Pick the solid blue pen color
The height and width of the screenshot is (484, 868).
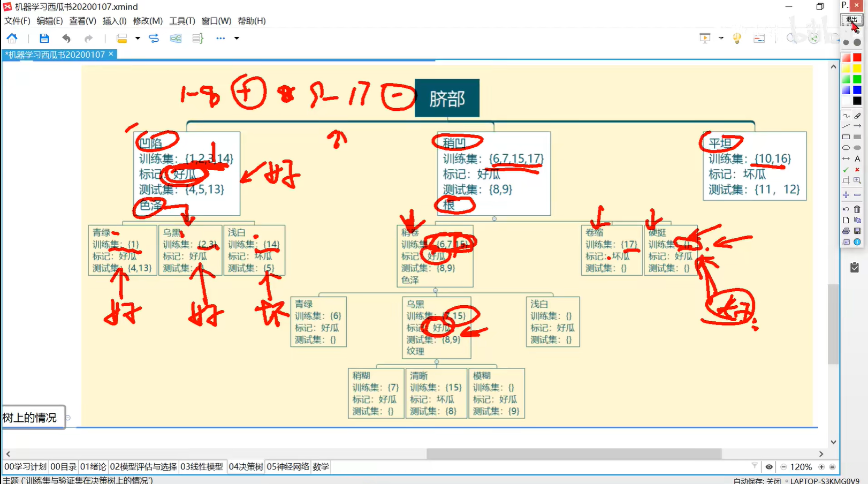tap(857, 90)
